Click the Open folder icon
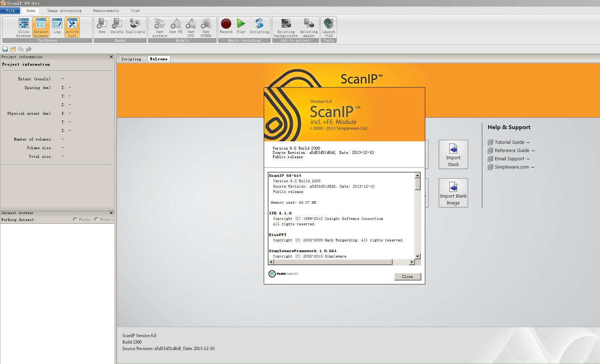The width and height of the screenshot is (600, 364). pyautogui.click(x=13, y=49)
